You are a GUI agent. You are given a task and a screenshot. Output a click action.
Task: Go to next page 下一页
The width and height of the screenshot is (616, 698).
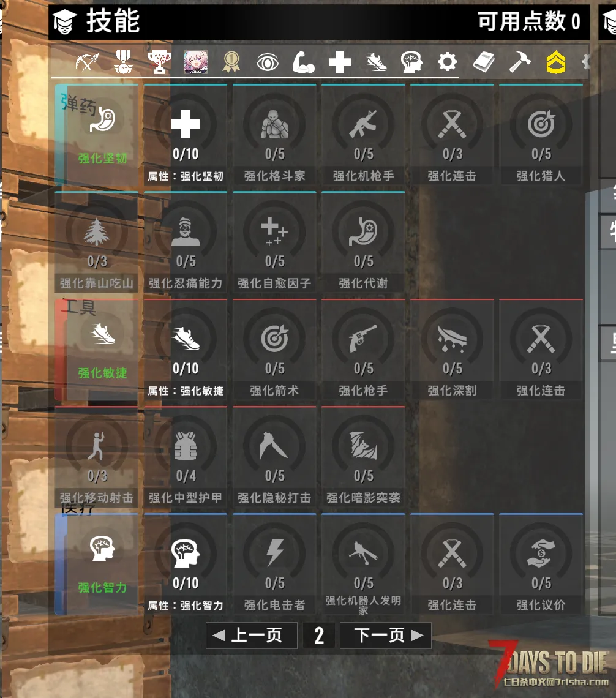point(386,635)
